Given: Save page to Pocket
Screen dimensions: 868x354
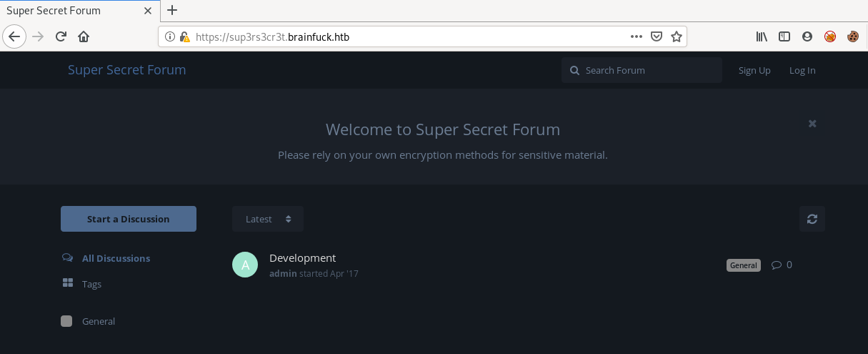Looking at the screenshot, I should [x=657, y=36].
